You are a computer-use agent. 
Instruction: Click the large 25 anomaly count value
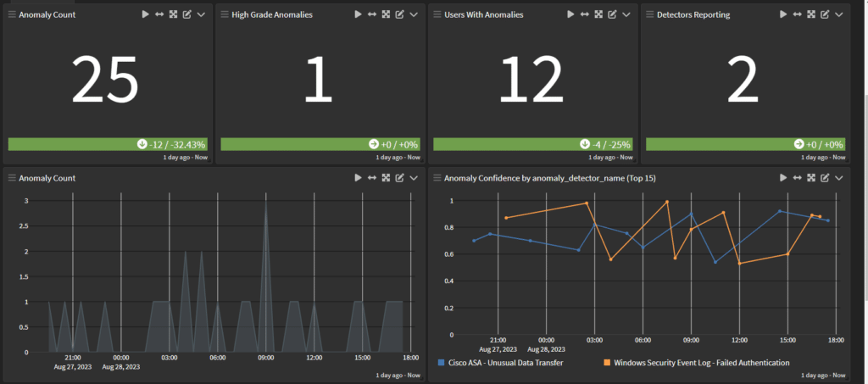104,82
